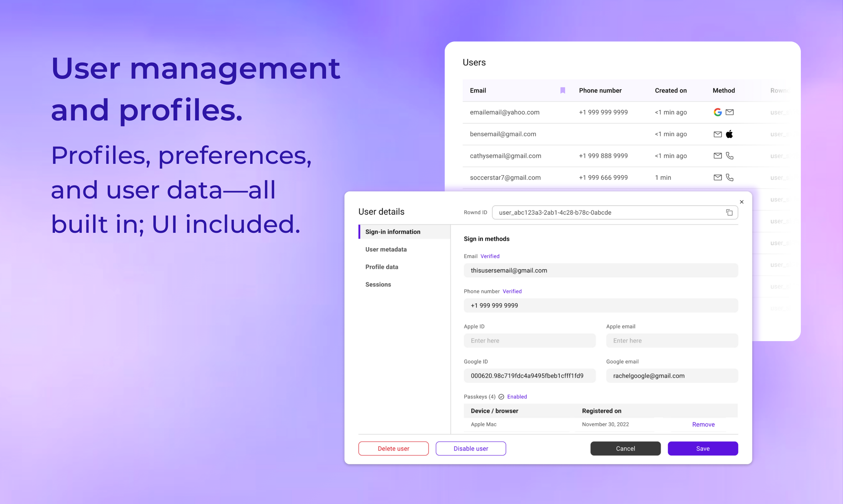This screenshot has width=843, height=504.
Task: Open the Sign-in information tab
Action: [x=404, y=232]
